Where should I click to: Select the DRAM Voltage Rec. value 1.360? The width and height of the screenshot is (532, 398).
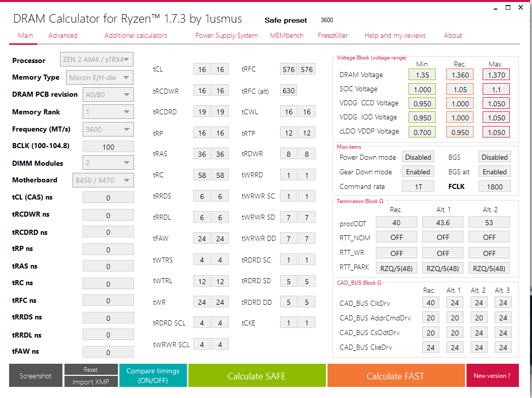(x=460, y=75)
